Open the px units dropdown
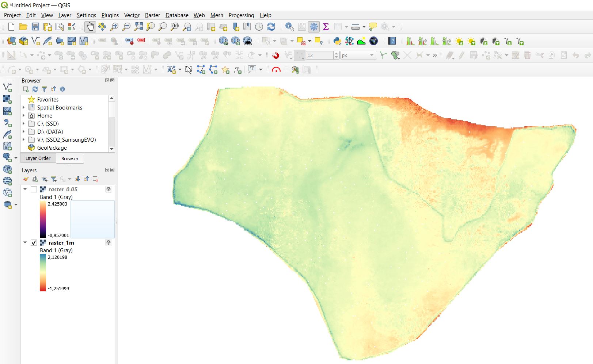 pos(372,55)
